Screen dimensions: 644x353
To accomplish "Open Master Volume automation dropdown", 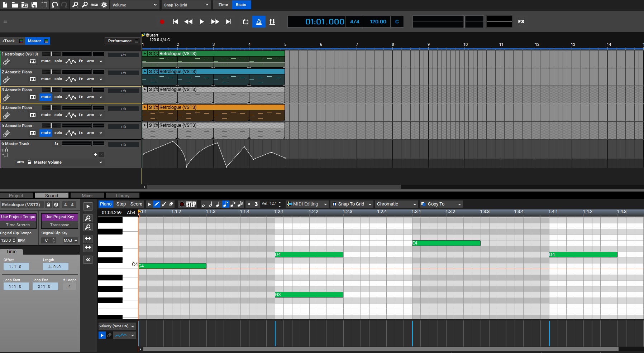I will tap(67, 162).
